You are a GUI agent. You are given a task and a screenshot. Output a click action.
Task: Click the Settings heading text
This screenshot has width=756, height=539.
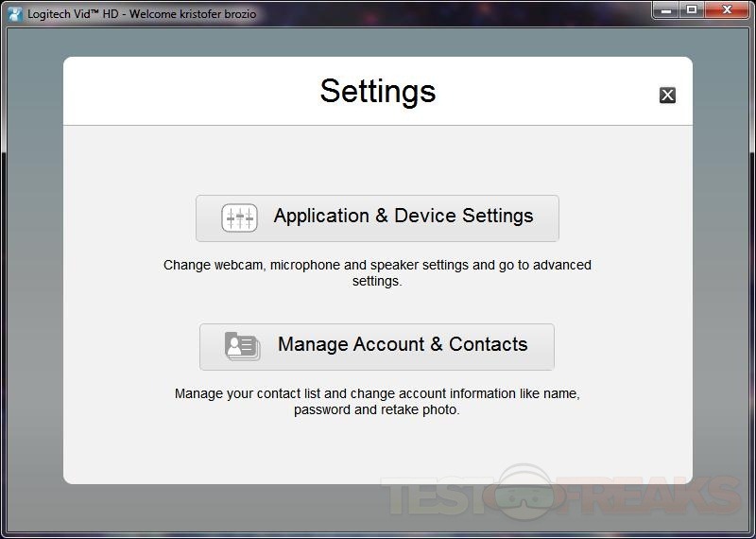click(x=377, y=91)
